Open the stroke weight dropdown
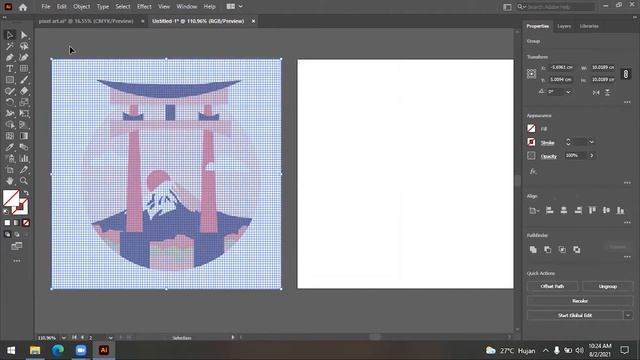Image resolution: width=640 pixels, height=360 pixels. coord(591,142)
